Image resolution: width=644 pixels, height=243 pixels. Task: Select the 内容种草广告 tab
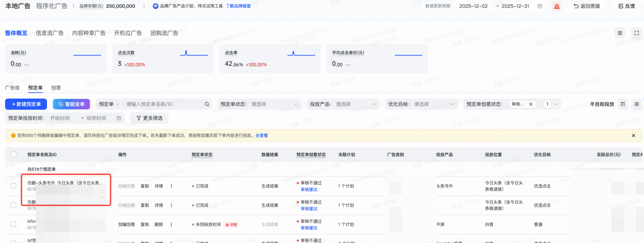point(89,33)
